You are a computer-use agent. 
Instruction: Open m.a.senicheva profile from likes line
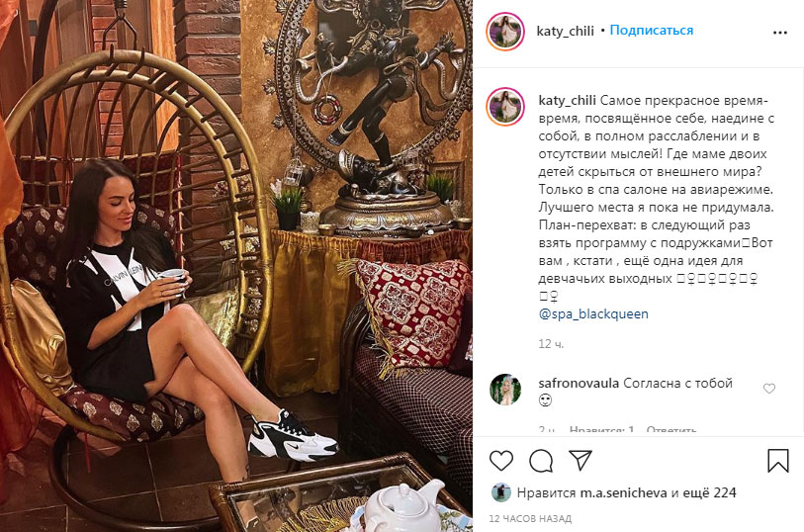tap(623, 493)
